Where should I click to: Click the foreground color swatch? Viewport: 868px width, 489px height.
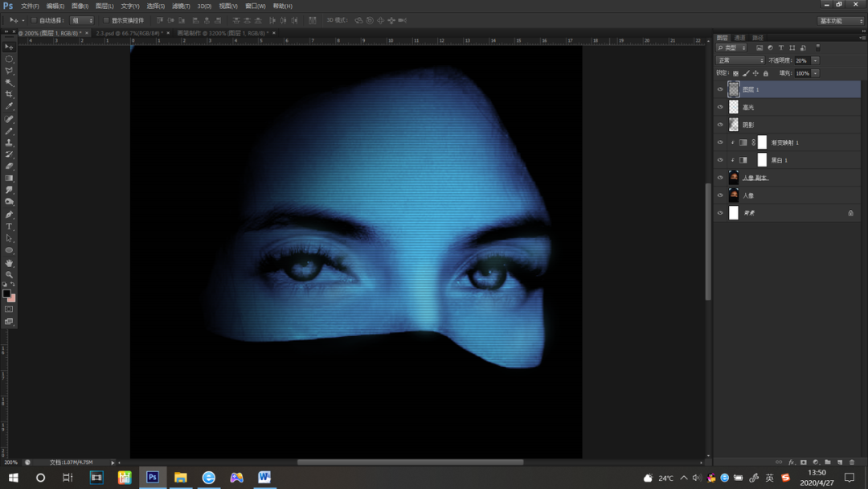coord(6,294)
